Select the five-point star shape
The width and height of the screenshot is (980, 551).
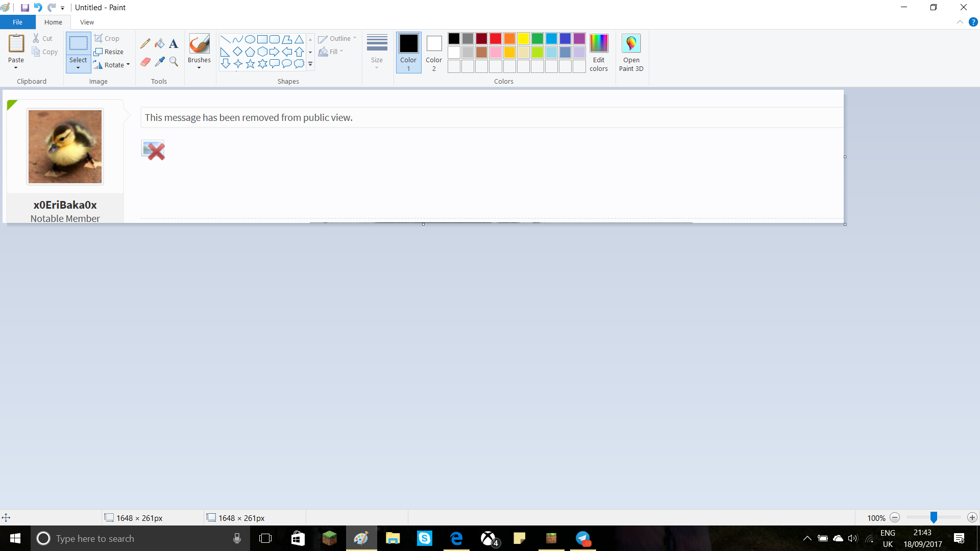tap(250, 64)
